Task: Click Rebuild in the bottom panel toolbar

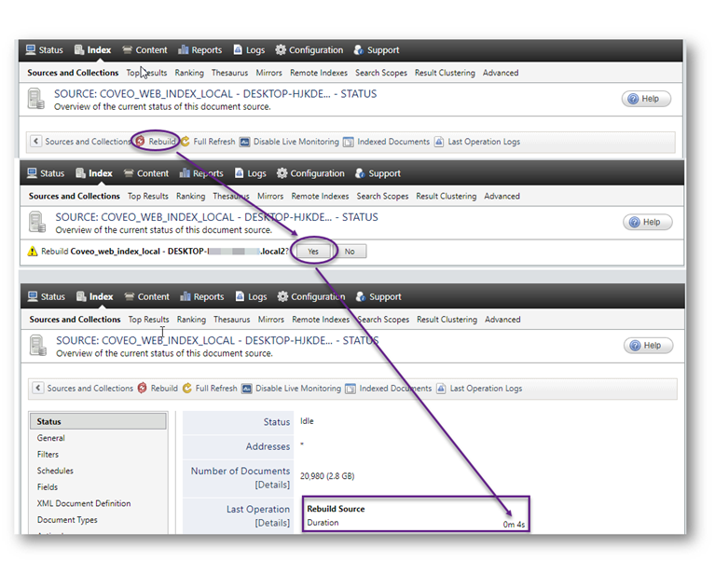Action: [x=158, y=389]
